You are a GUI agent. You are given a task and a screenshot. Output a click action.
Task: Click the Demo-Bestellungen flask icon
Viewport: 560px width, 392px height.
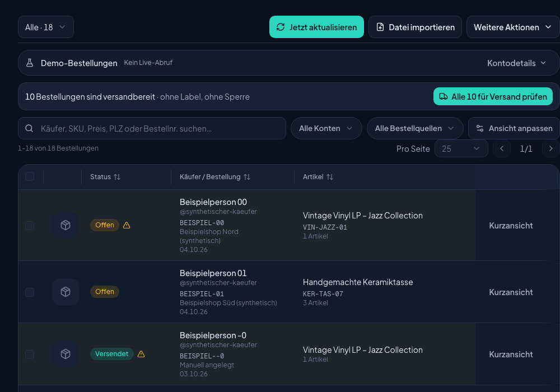[x=30, y=63]
